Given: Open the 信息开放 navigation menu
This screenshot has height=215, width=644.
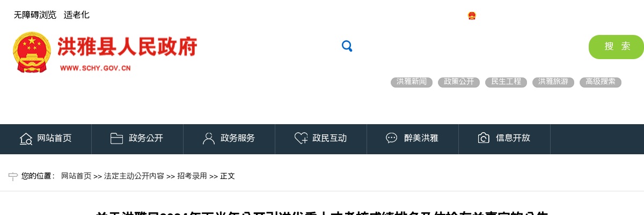Looking at the screenshot, I should point(504,139).
